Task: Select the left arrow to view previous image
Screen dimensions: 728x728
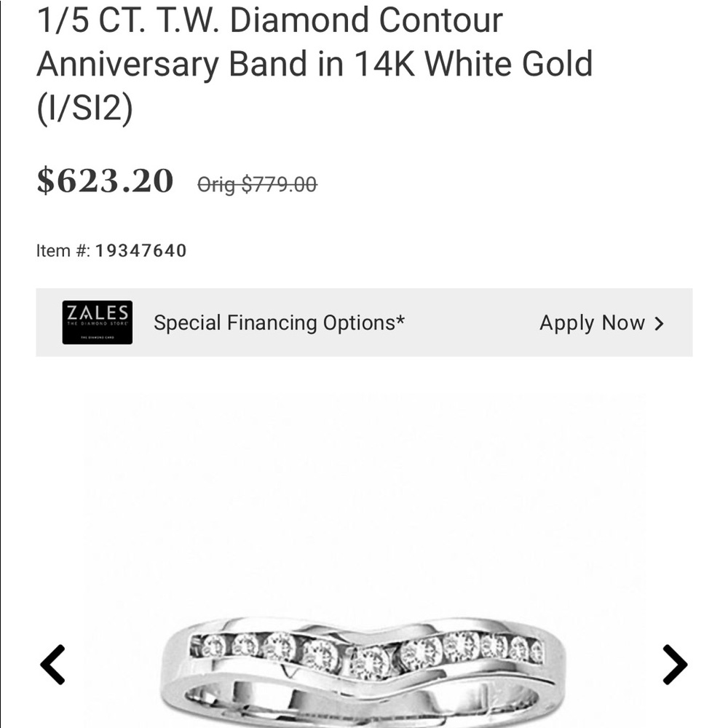Action: (51, 663)
